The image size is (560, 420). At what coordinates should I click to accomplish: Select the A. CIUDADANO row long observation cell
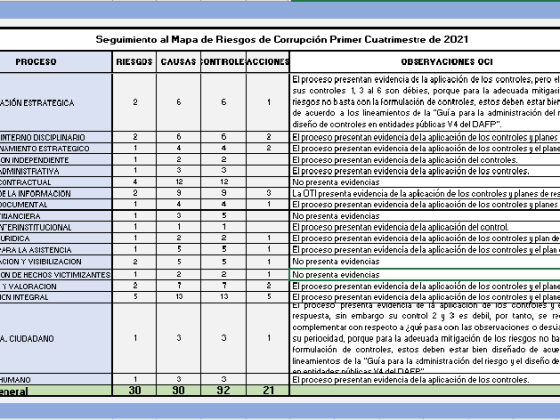(x=425, y=338)
